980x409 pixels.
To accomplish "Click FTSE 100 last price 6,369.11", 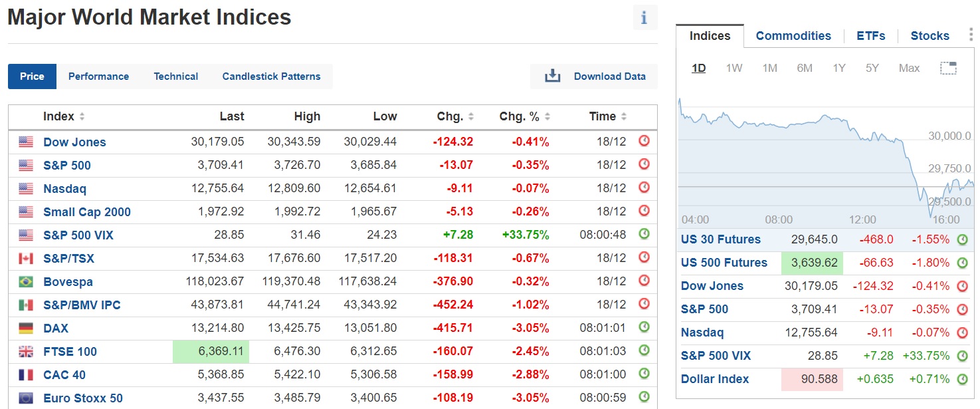I will point(211,351).
